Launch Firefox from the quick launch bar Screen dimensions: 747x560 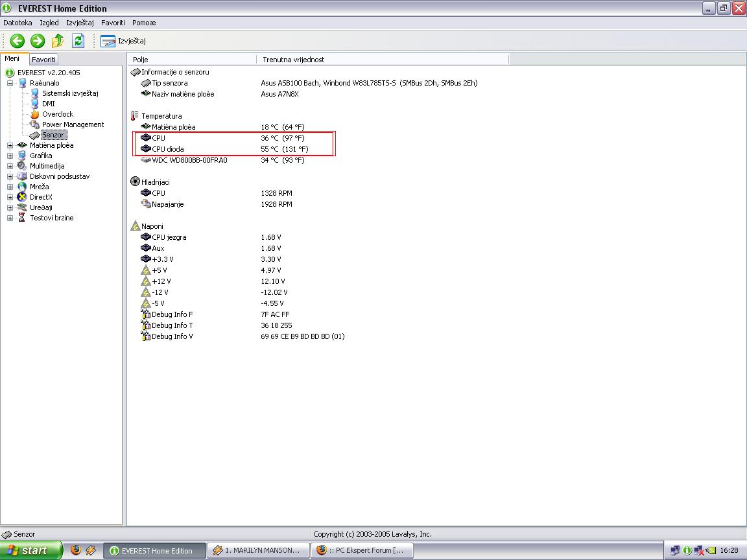(x=76, y=550)
